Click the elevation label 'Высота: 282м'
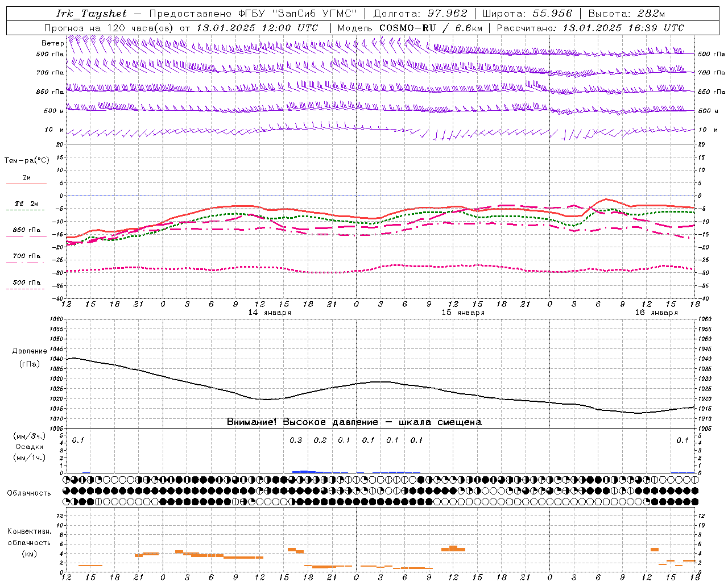Screen dimensions: 728x582 coord(626,14)
